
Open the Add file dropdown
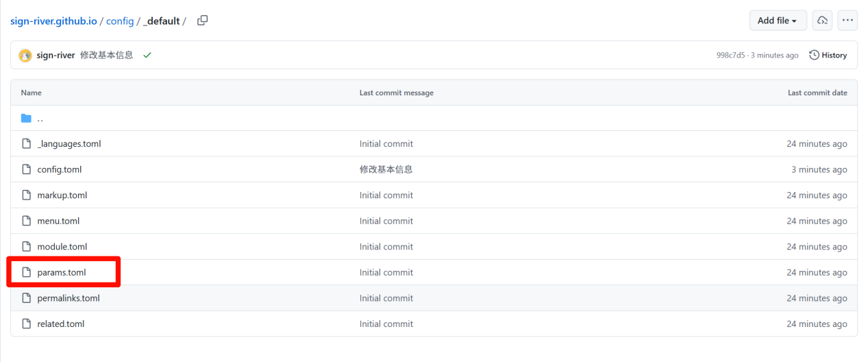pos(778,21)
